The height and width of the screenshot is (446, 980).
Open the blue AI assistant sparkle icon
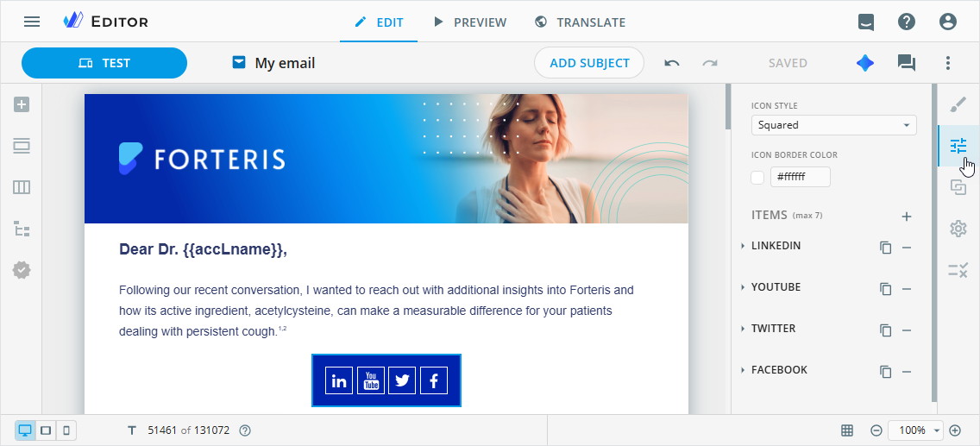coord(865,63)
